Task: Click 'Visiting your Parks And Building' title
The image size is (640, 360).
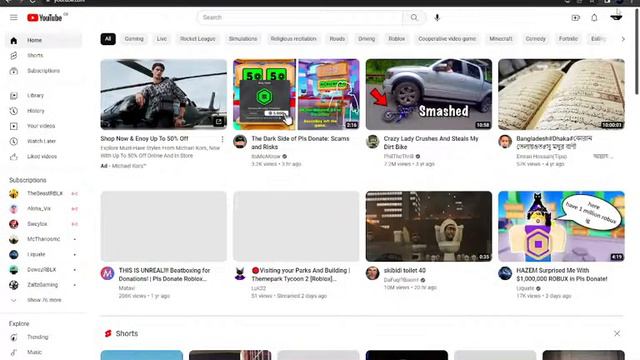Action: 301,275
